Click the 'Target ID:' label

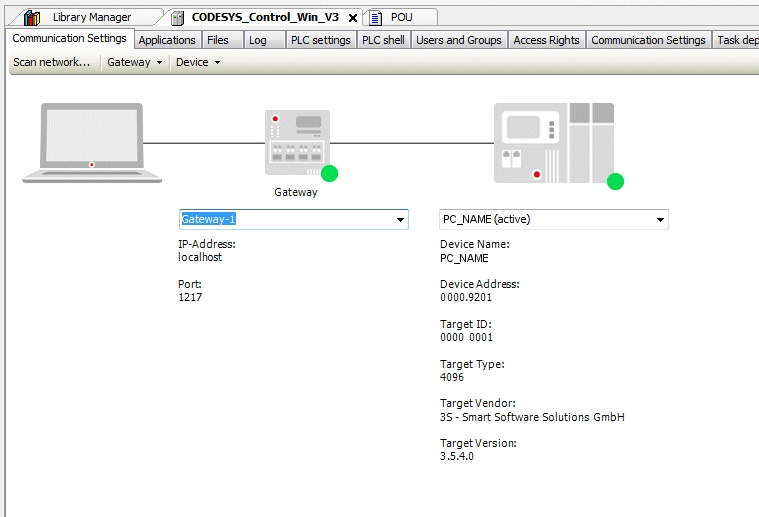point(466,324)
